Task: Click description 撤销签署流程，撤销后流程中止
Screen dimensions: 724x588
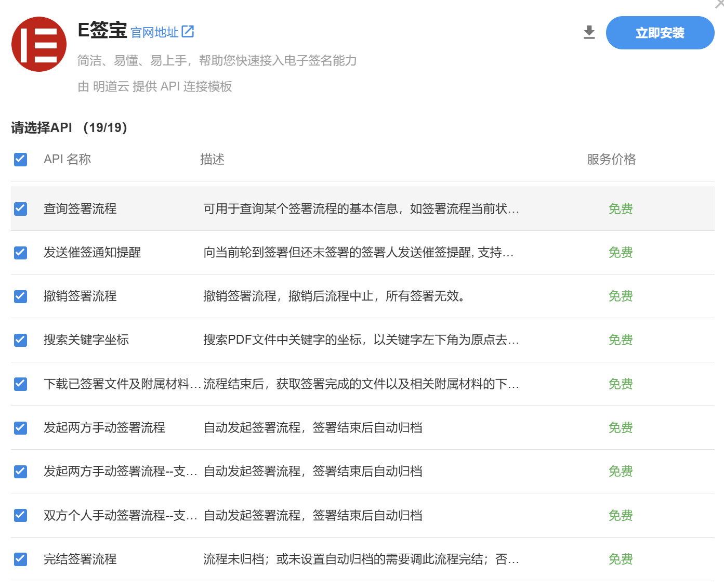Action: [x=334, y=296]
